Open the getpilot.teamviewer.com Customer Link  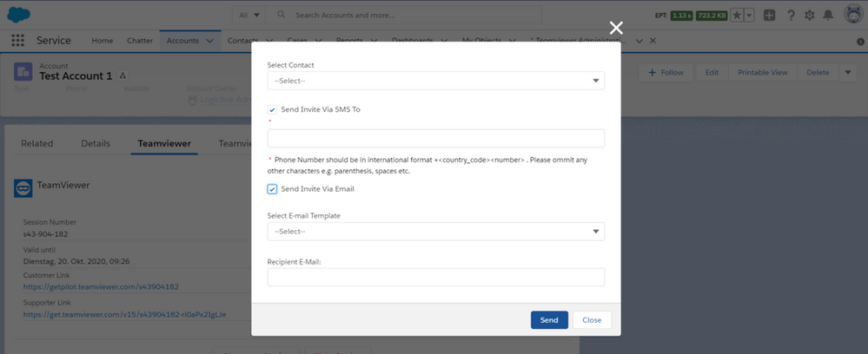click(101, 287)
